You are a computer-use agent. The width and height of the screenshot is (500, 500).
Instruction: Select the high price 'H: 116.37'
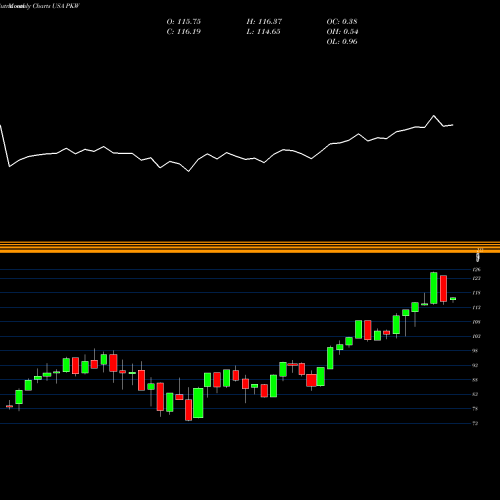[x=264, y=22]
